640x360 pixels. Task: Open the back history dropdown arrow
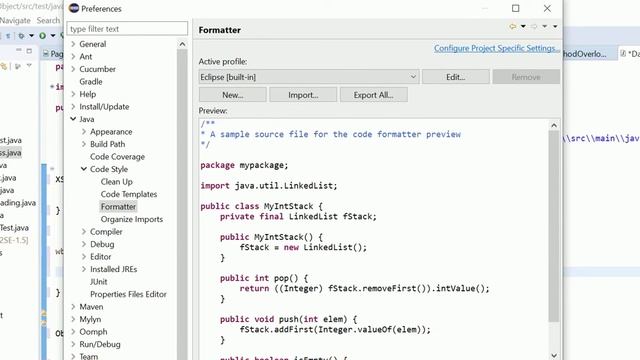(523, 27)
